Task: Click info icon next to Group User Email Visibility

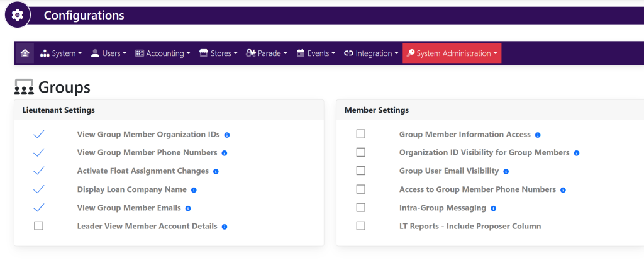Action: pyautogui.click(x=506, y=171)
